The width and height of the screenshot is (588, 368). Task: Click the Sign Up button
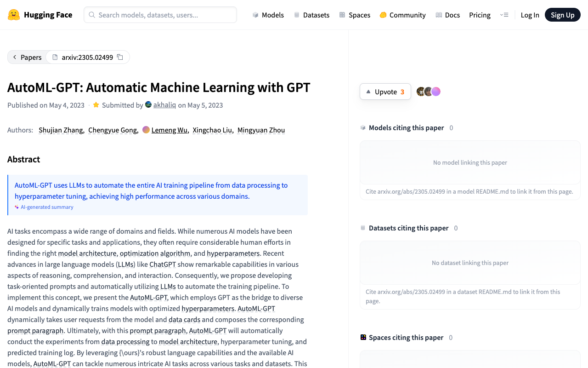tap(563, 15)
